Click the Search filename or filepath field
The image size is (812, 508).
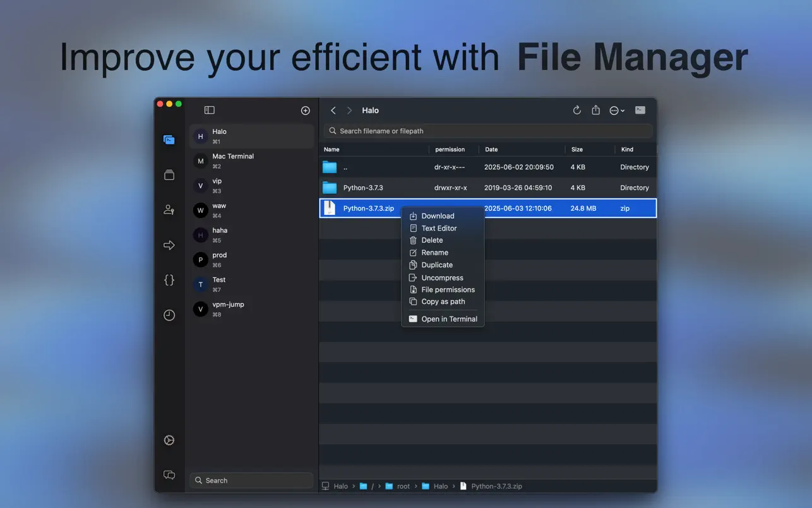coord(488,131)
